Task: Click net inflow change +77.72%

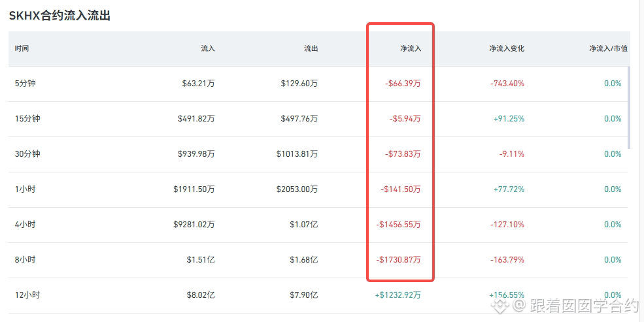Action: (509, 189)
